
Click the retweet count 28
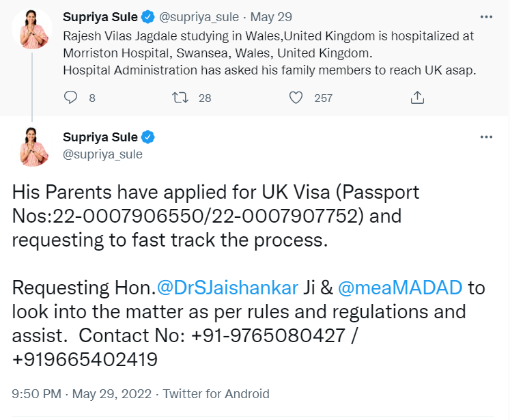click(205, 98)
